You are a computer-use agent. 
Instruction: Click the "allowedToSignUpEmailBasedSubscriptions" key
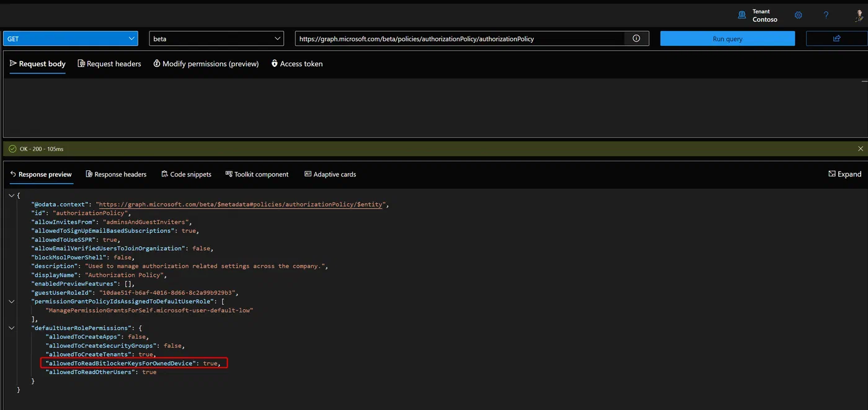(x=104, y=230)
